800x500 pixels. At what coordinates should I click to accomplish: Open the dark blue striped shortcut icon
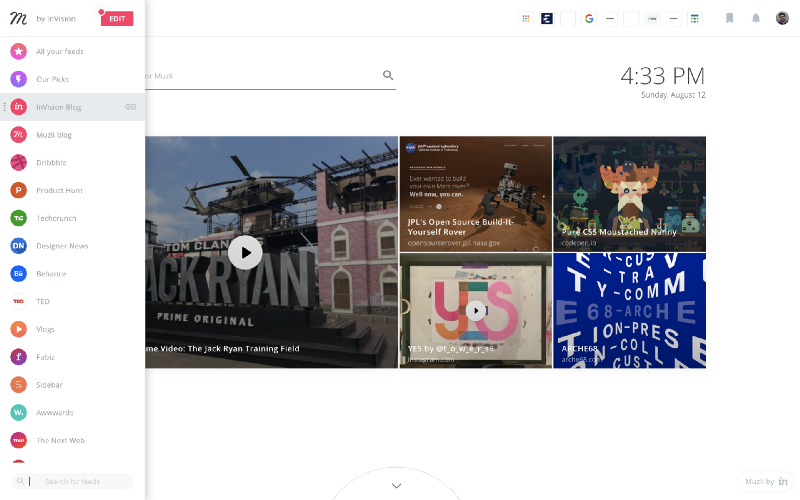tap(546, 19)
